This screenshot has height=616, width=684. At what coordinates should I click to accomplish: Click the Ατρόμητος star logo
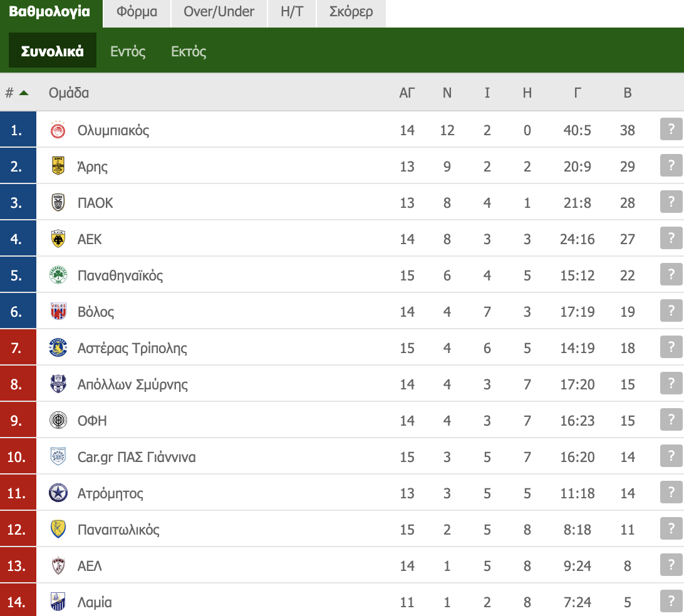coord(58,493)
